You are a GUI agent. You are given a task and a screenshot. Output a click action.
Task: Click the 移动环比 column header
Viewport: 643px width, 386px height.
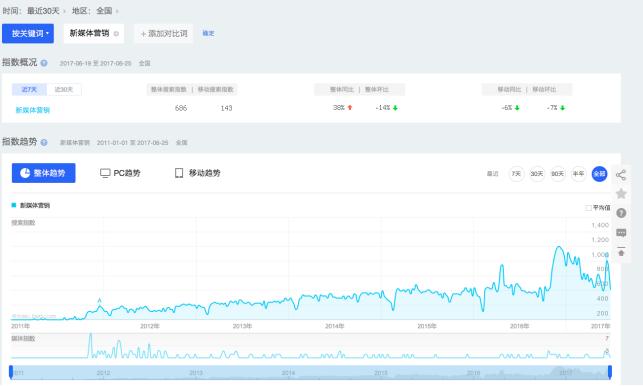[x=544, y=89]
